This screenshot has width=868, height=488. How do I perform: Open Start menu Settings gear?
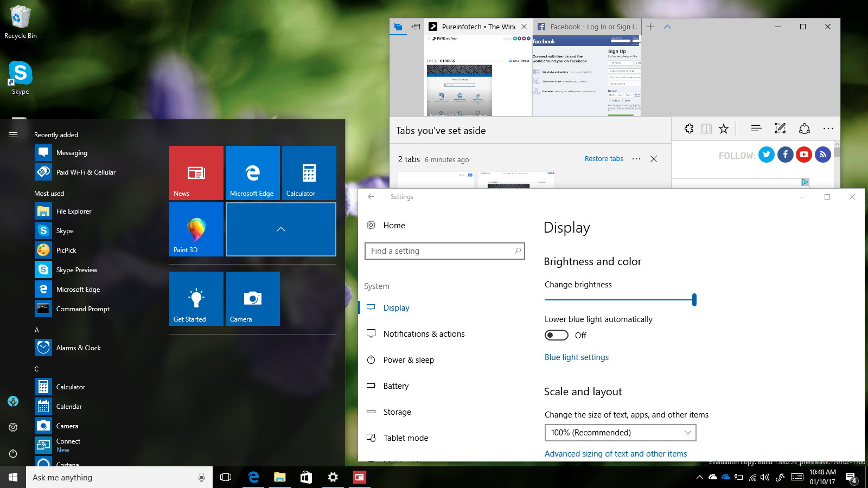tap(13, 427)
